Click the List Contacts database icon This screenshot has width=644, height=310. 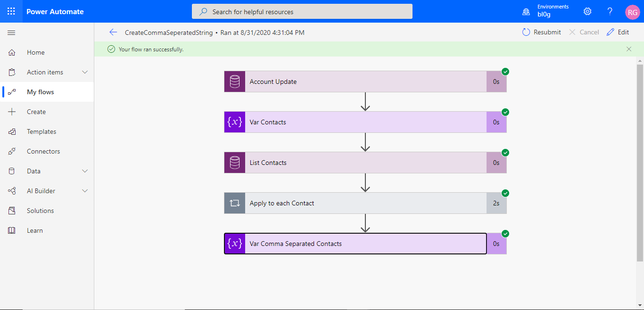235,163
